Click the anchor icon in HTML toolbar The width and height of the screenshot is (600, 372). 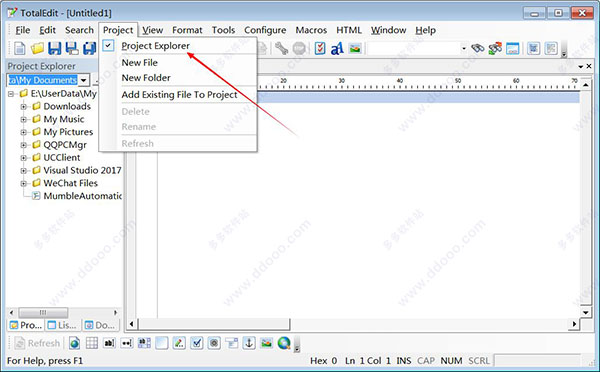pos(249,343)
